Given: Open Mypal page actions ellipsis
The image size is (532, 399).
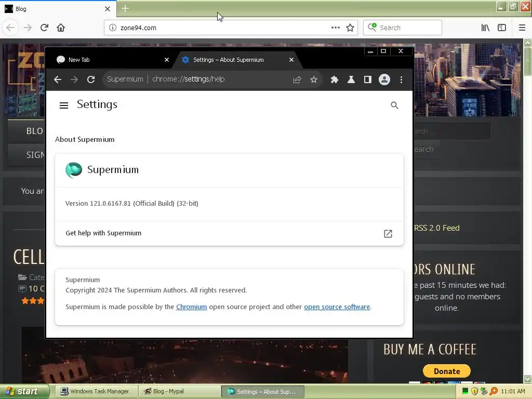Looking at the screenshot, I should [335, 28].
